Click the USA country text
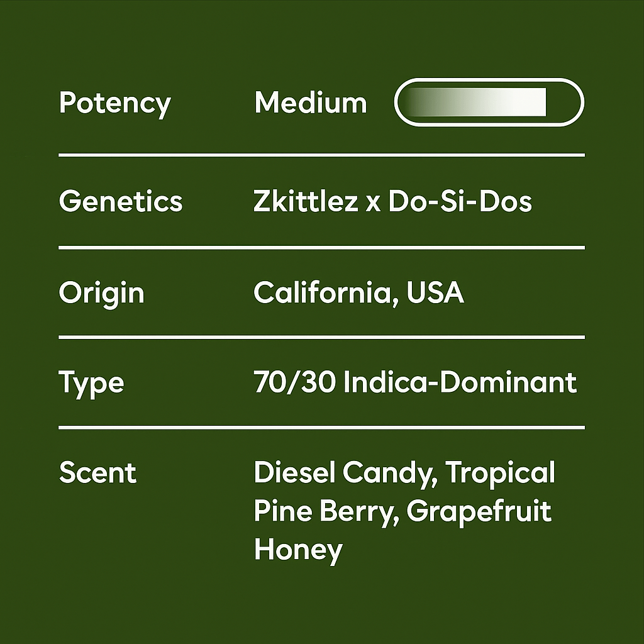644x644 pixels. [435, 293]
